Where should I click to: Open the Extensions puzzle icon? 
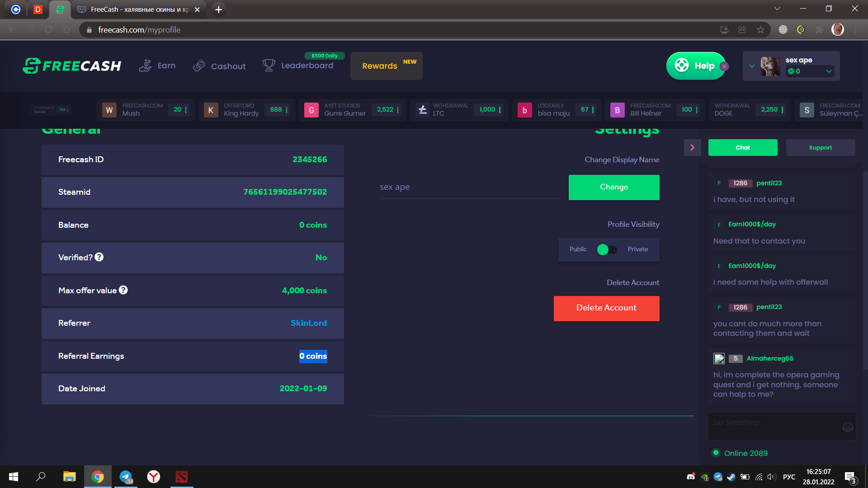(819, 30)
